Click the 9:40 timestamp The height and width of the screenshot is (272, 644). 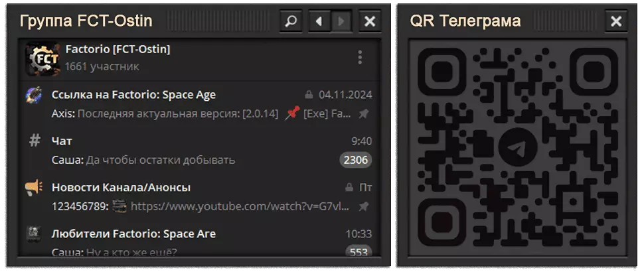tap(361, 141)
